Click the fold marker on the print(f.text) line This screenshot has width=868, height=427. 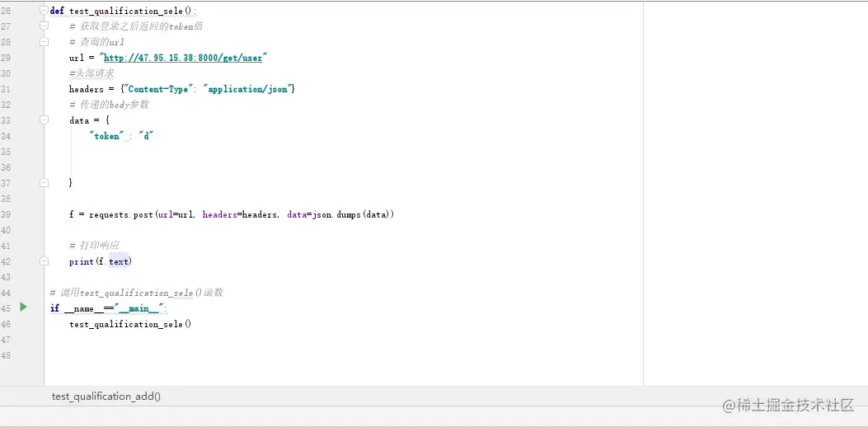pyautogui.click(x=45, y=260)
